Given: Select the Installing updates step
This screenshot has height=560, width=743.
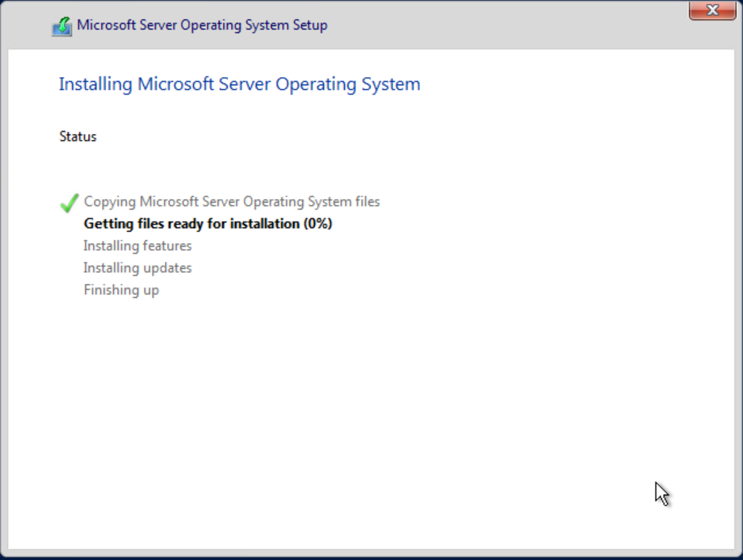Looking at the screenshot, I should tap(137, 267).
